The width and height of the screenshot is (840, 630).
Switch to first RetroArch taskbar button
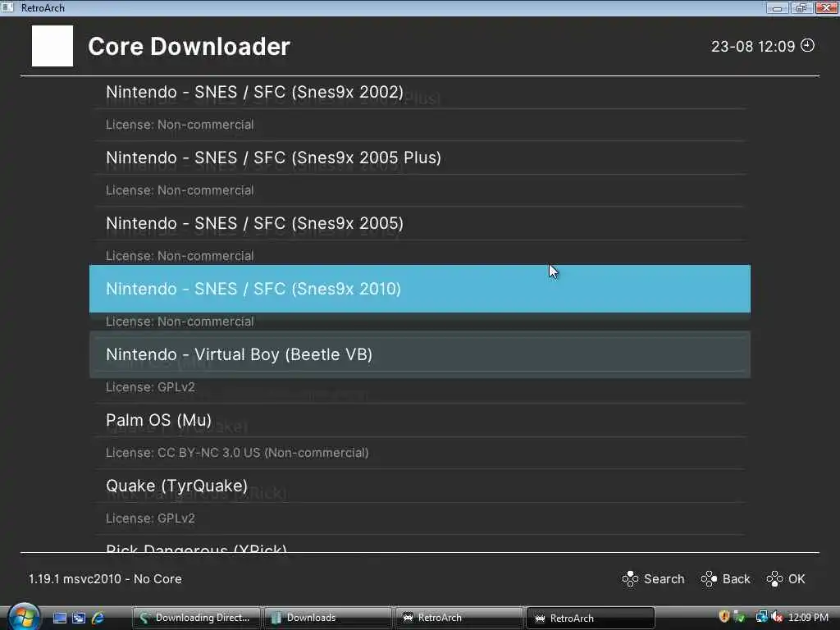(x=459, y=618)
